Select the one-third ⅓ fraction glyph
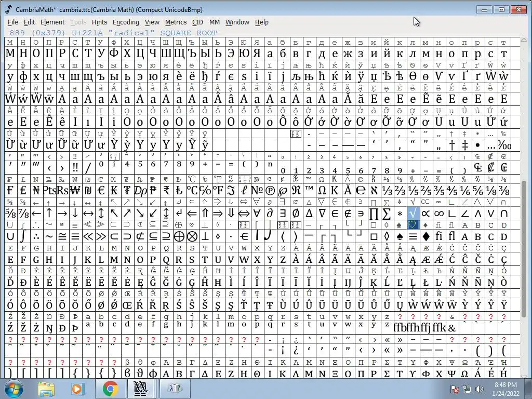Screen dimensions: 532x399 coord(387,190)
